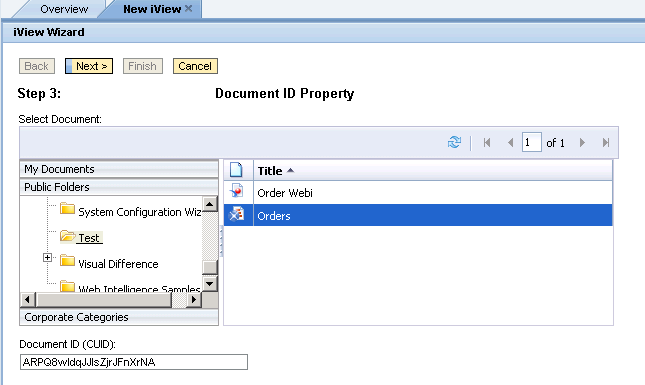Click the Visual Difference folder icon
Screen dimensions: 645x385
coord(67,261)
